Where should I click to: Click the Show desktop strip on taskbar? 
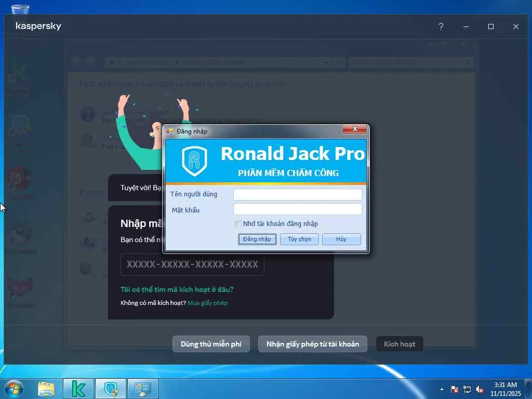click(x=528, y=389)
